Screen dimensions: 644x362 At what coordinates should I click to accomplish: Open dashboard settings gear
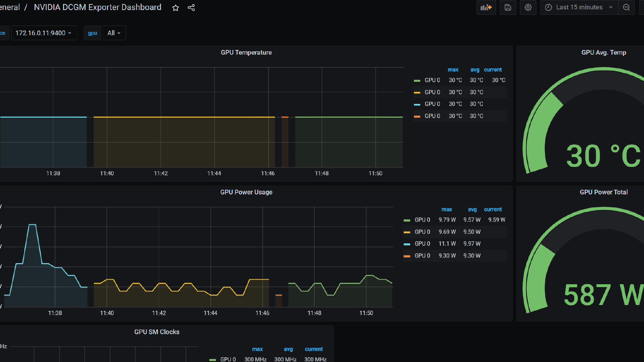(528, 7)
